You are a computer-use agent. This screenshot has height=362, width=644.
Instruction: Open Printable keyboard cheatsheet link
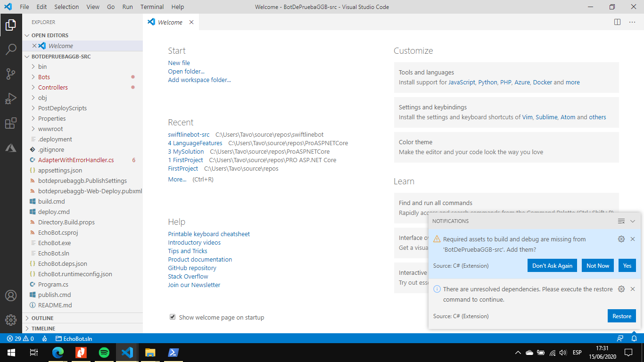[209, 234]
